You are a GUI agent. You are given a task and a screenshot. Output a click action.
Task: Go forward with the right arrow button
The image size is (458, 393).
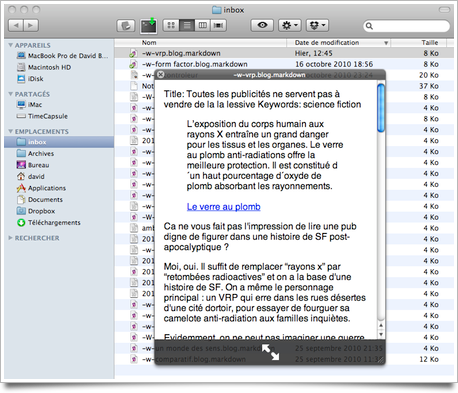tap(31, 25)
